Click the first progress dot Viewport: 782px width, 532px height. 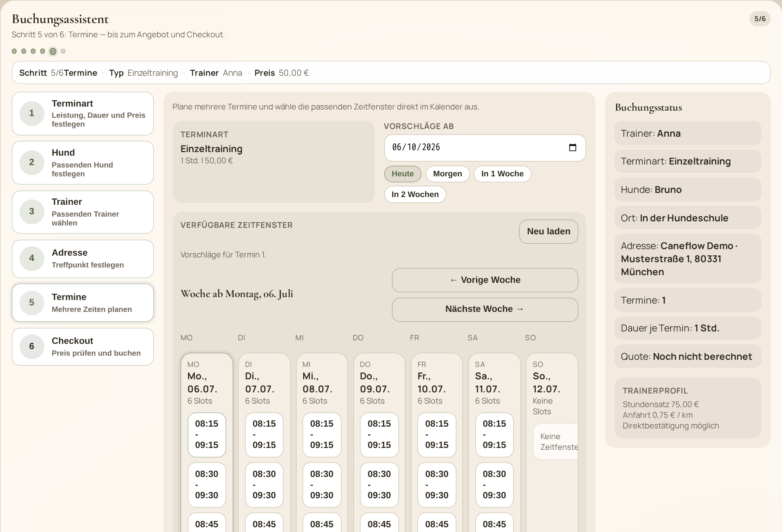tap(14, 51)
